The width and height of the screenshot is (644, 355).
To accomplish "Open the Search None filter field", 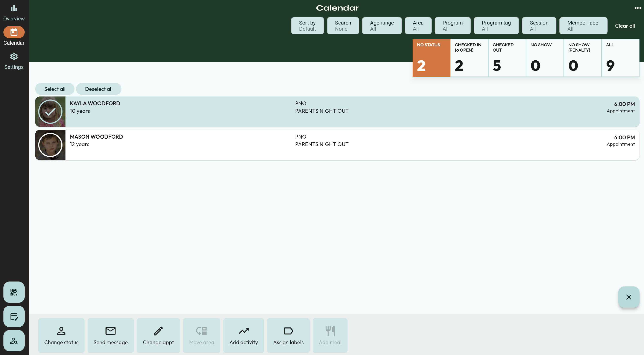I will pyautogui.click(x=343, y=26).
